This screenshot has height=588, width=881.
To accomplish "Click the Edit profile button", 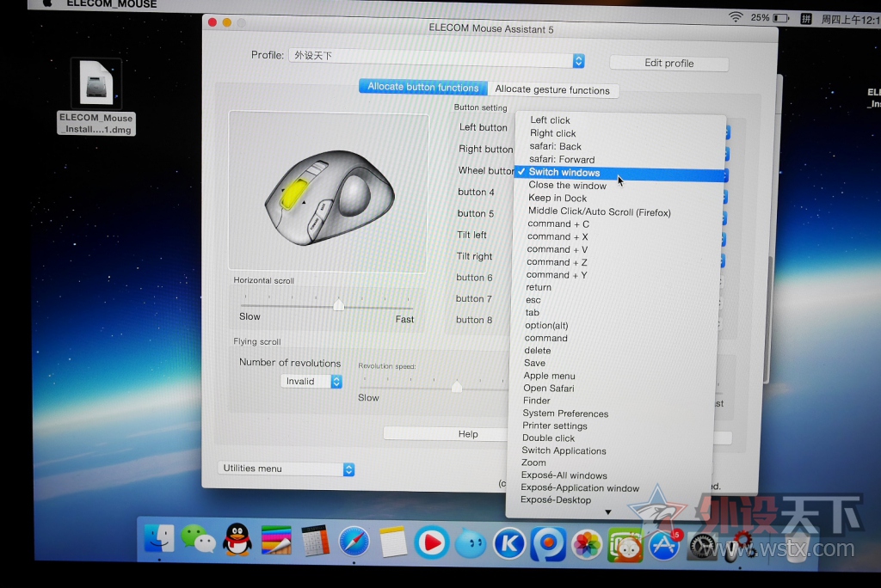I will 668,64.
